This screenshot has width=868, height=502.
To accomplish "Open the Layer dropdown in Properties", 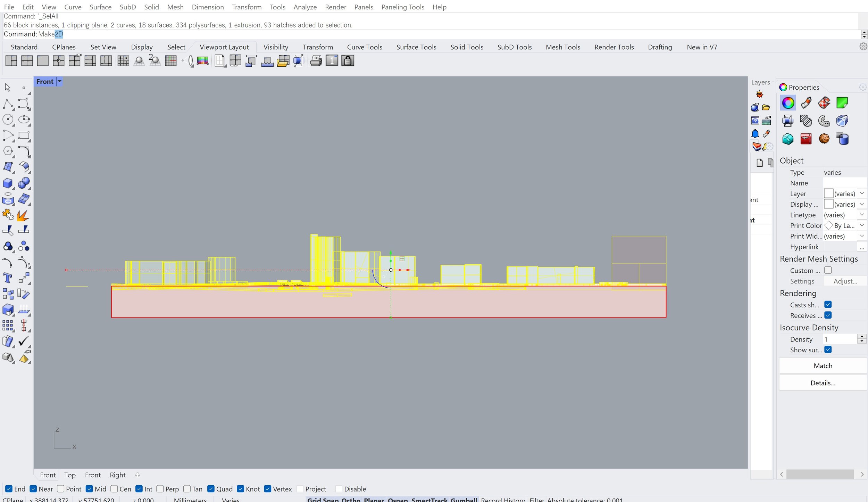I will (862, 194).
